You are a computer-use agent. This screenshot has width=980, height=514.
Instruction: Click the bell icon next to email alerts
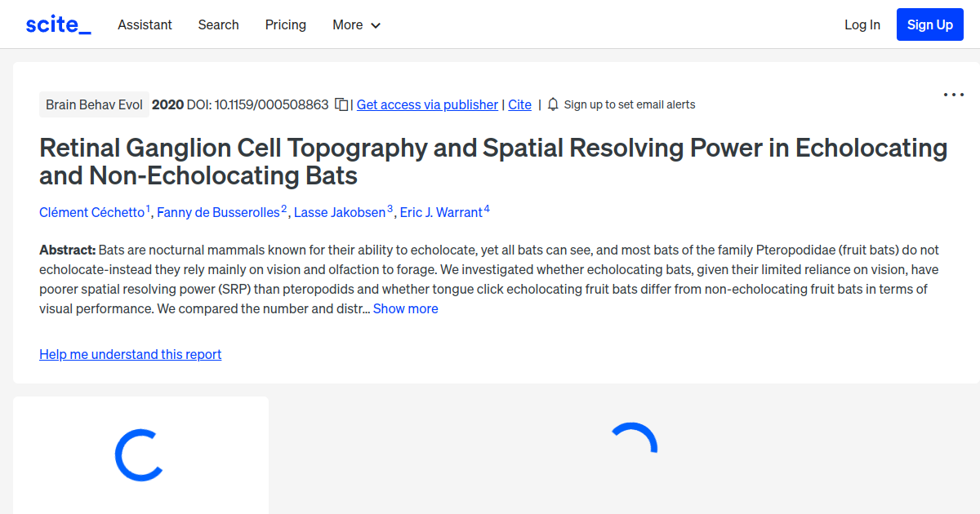(553, 104)
